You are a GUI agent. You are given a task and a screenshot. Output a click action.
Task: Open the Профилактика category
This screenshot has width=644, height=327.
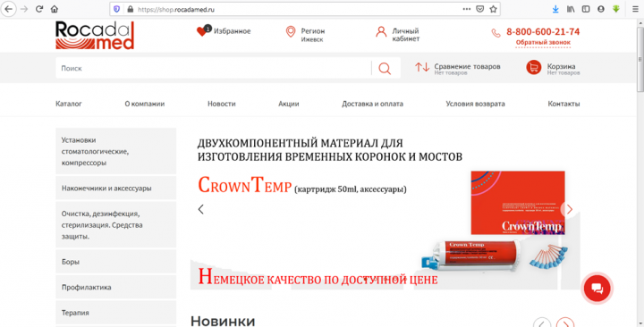coord(115,287)
